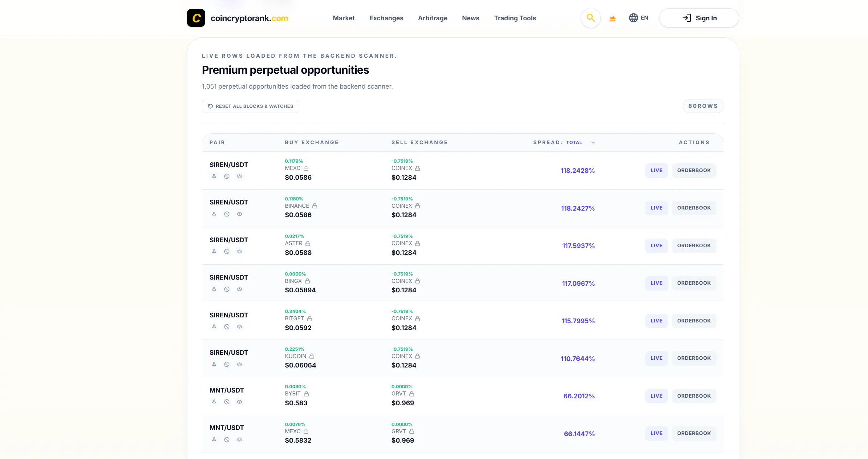Go to the Arbitrage menu item
Viewport: 868px width, 459px height.
[x=433, y=18]
